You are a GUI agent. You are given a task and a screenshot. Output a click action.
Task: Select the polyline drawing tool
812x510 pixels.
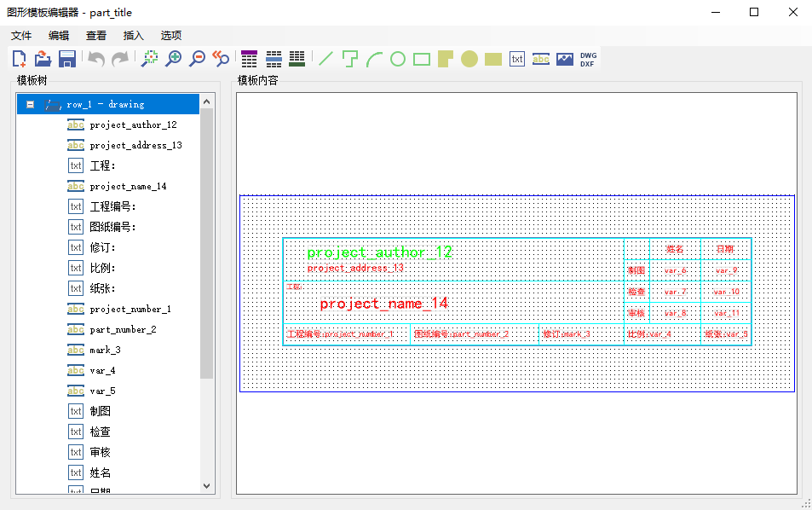(x=350, y=59)
